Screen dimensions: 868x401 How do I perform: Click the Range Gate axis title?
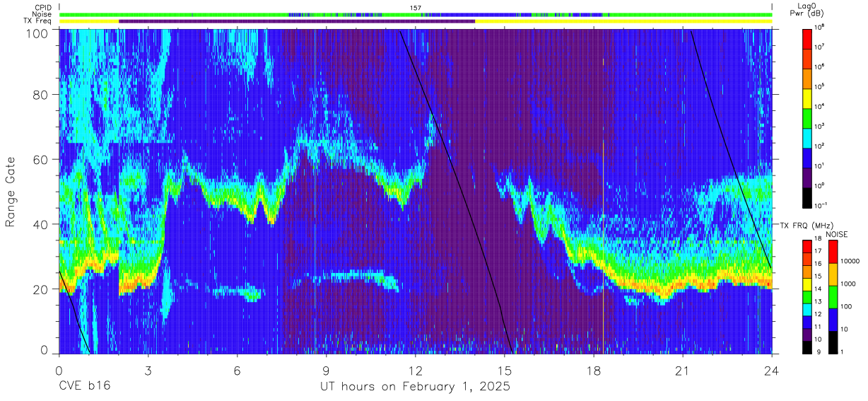click(11, 192)
